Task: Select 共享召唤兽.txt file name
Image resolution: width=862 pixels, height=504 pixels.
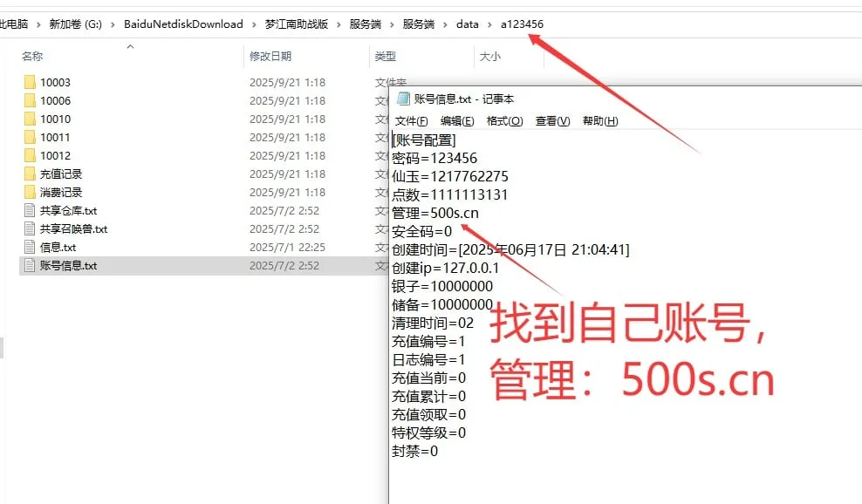Action: point(73,228)
